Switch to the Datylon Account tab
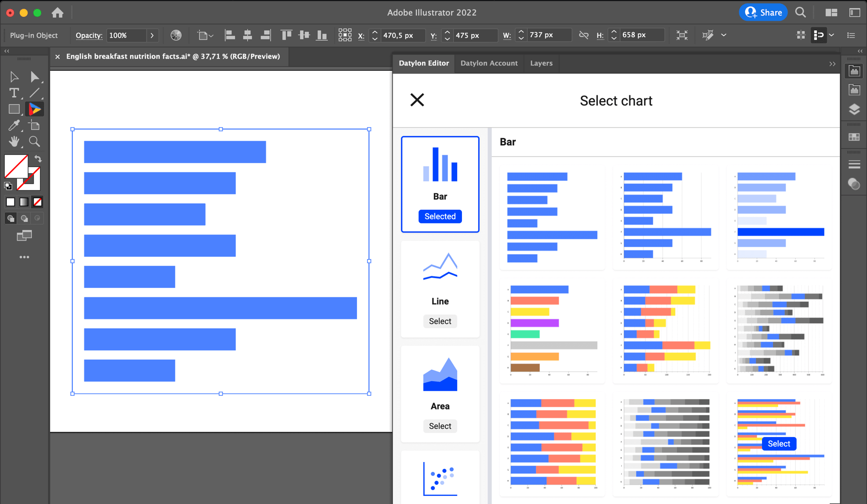 (489, 63)
